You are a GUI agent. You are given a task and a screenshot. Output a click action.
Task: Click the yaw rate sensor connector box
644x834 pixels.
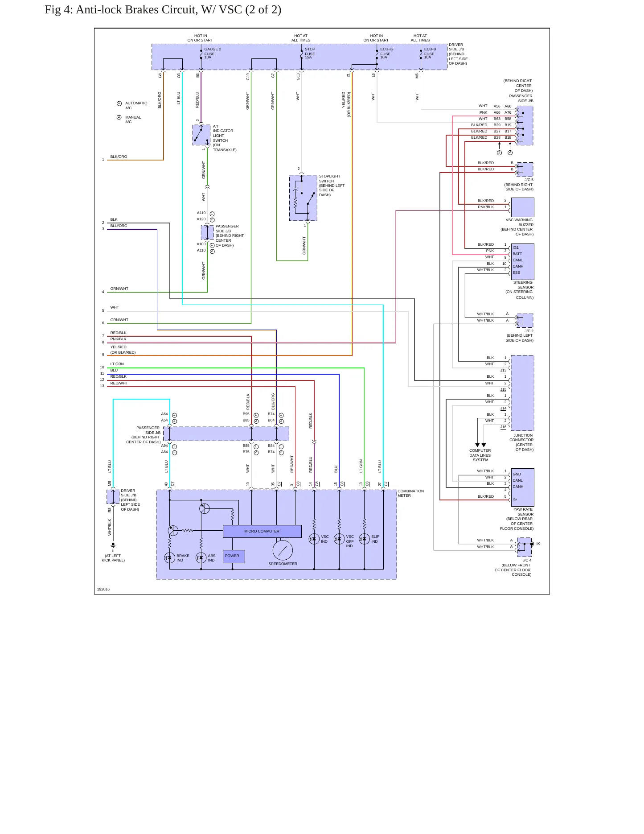(522, 487)
